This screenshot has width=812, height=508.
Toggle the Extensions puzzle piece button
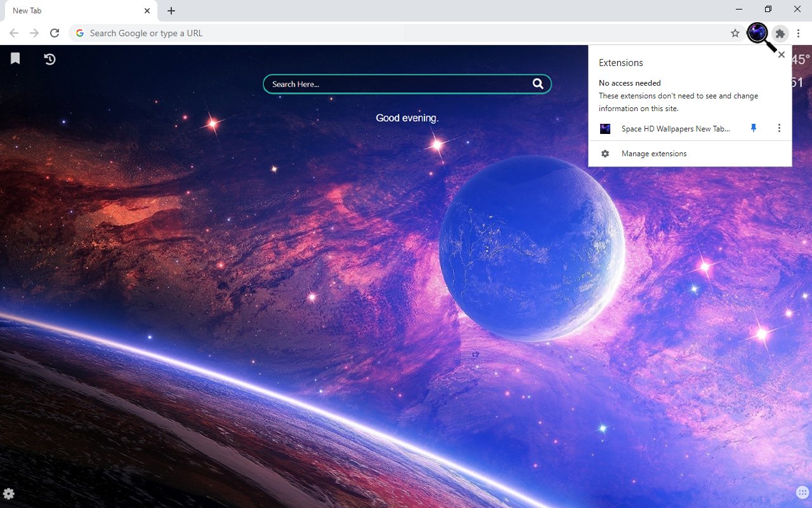pos(780,33)
